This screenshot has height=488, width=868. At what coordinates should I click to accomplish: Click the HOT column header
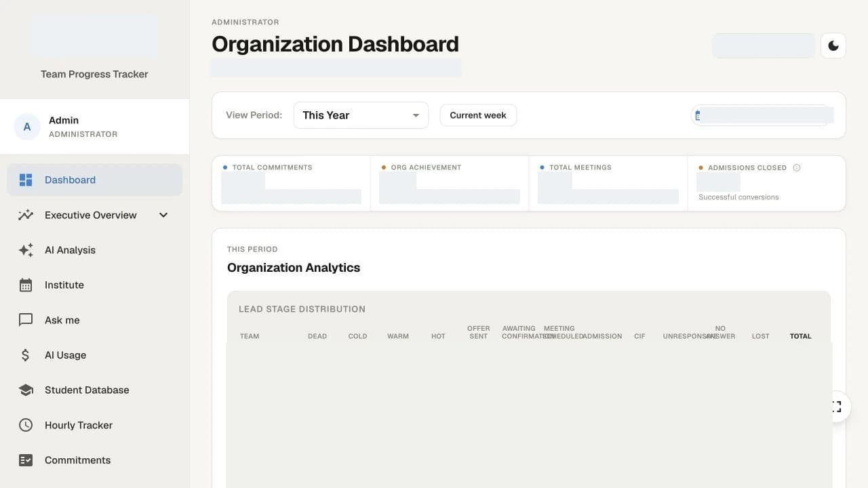point(438,336)
